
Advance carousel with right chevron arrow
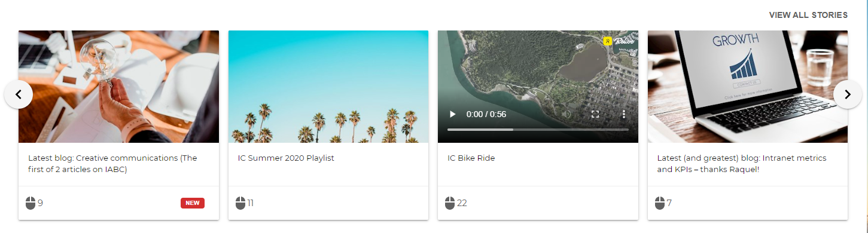click(x=847, y=94)
